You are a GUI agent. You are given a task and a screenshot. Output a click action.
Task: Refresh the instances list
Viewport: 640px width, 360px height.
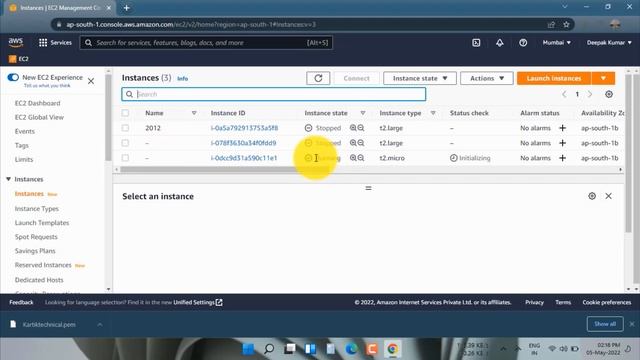pyautogui.click(x=318, y=78)
